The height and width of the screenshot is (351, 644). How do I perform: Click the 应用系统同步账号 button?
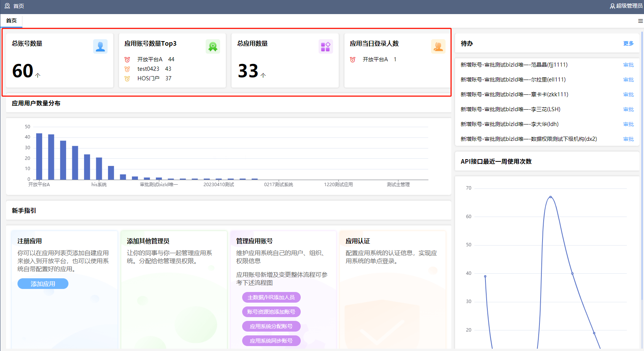pos(271,341)
